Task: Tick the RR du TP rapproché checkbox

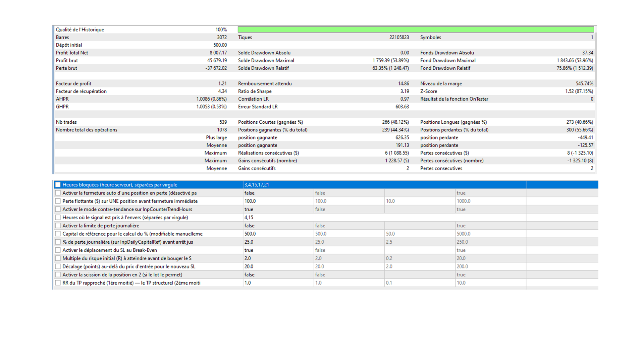Action: click(58, 283)
